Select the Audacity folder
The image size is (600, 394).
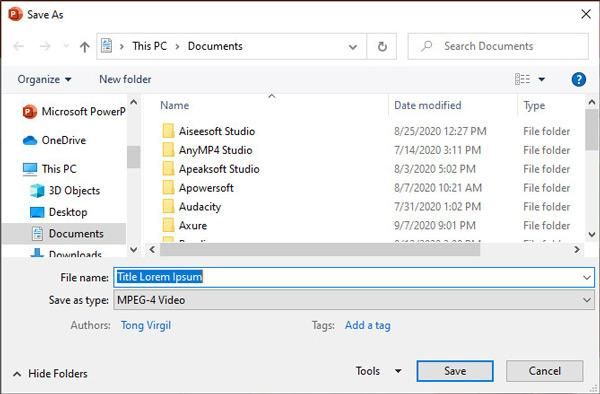click(x=200, y=207)
